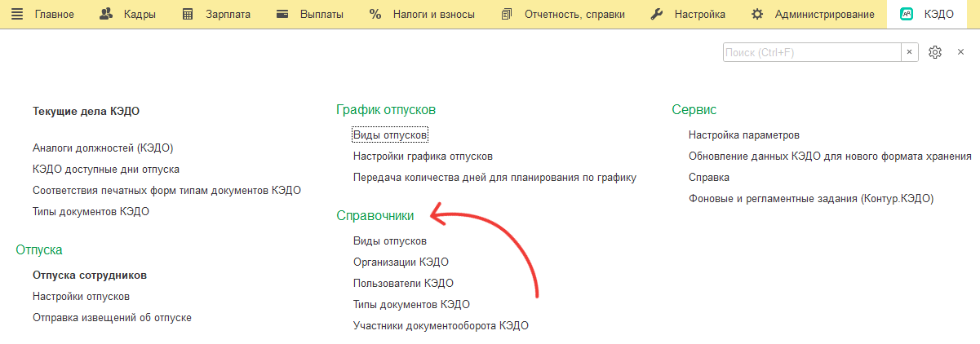Open the Главное hamburger menu icon
The width and height of the screenshot is (980, 344).
(16, 15)
